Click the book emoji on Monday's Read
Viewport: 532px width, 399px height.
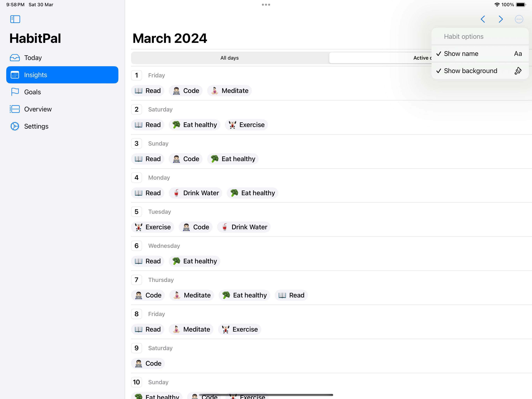pyautogui.click(x=138, y=193)
